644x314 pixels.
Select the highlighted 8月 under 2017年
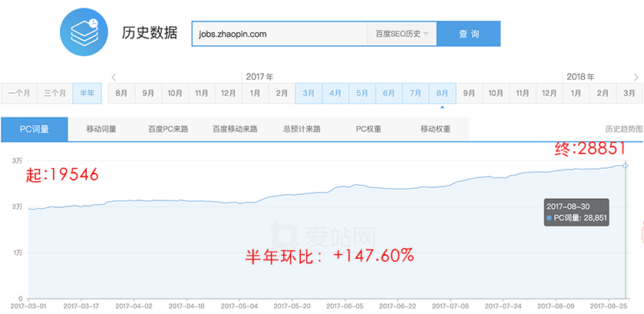(442, 94)
